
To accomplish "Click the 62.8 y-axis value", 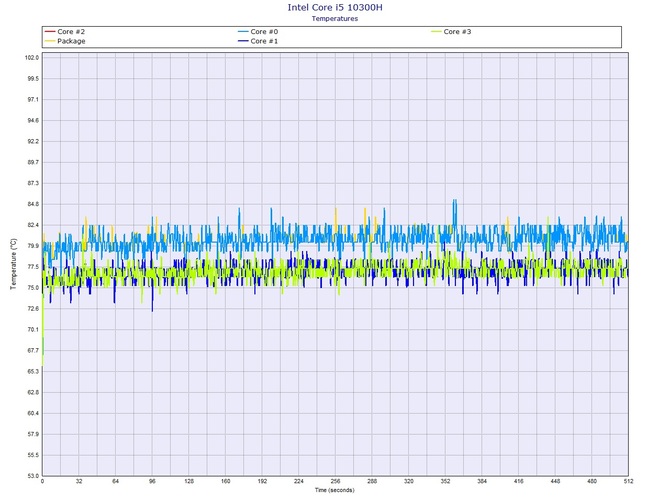I will click(33, 393).
